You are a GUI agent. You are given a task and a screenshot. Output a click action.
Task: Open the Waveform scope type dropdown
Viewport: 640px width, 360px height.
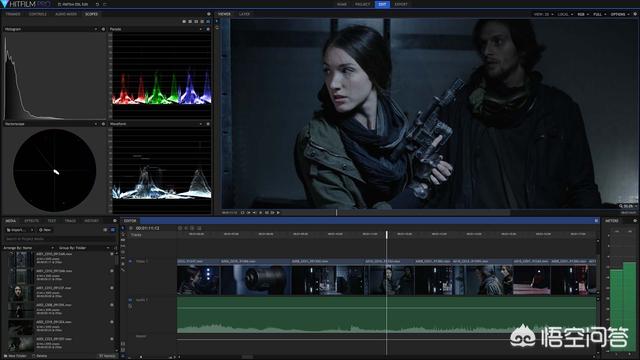200,124
